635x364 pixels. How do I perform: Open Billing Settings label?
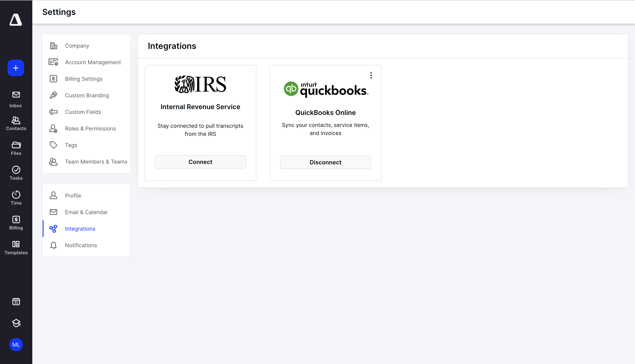coord(84,79)
